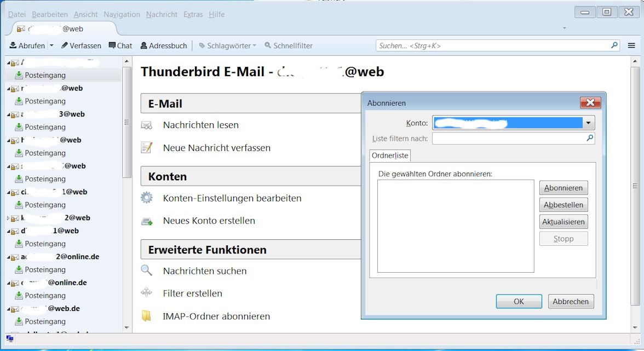Click the search magnifier in the Suchen field
The width and height of the screenshot is (644, 351).
614,45
